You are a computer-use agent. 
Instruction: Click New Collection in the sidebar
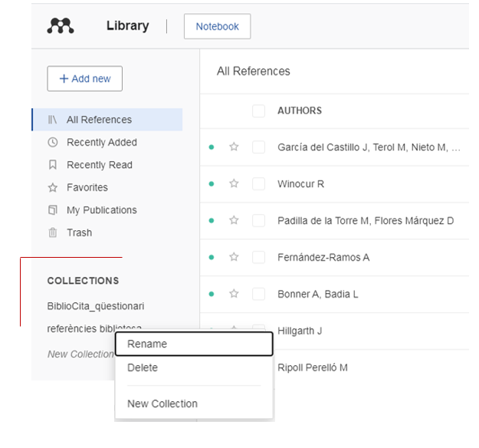(80, 354)
